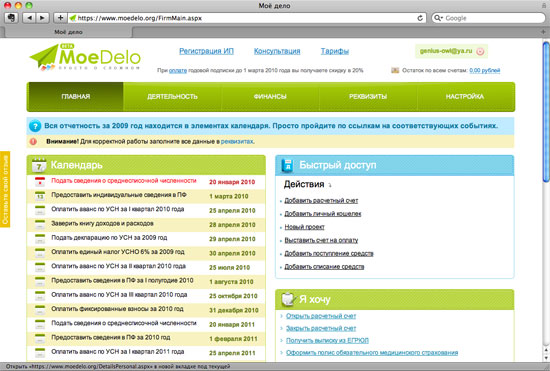Reload the page with the refresh icon
Image resolution: width=550 pixels, height=371 pixels.
[x=420, y=18]
